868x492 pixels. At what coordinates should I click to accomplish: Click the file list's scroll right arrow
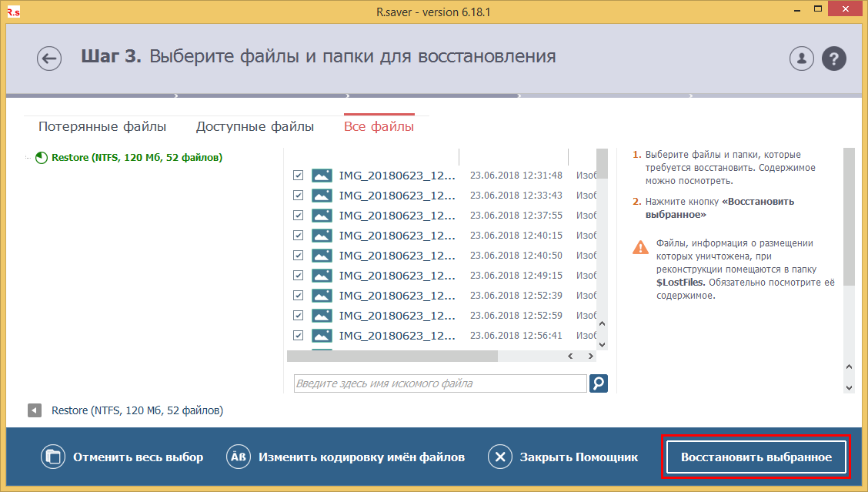[x=591, y=356]
